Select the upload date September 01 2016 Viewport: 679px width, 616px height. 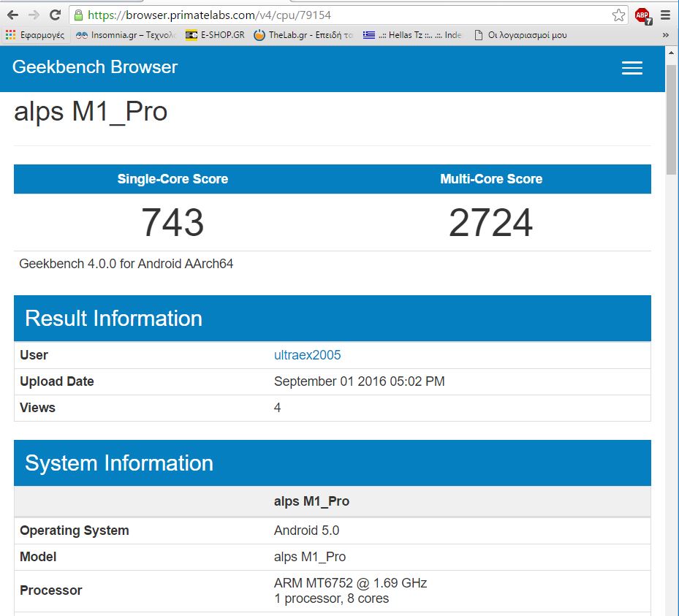coord(360,381)
